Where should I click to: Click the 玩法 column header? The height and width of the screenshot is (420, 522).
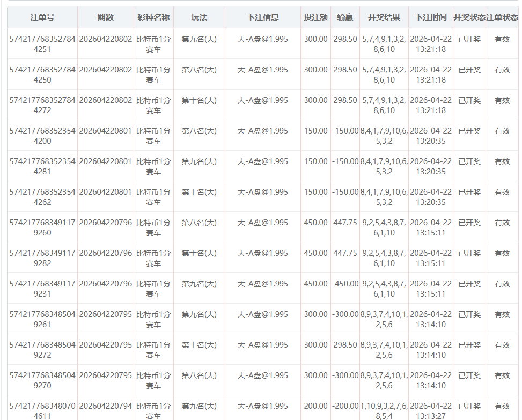(199, 18)
